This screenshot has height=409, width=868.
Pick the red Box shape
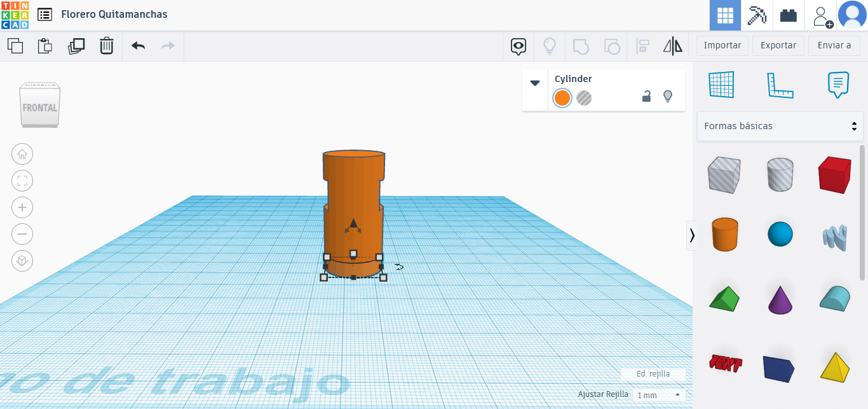point(834,175)
